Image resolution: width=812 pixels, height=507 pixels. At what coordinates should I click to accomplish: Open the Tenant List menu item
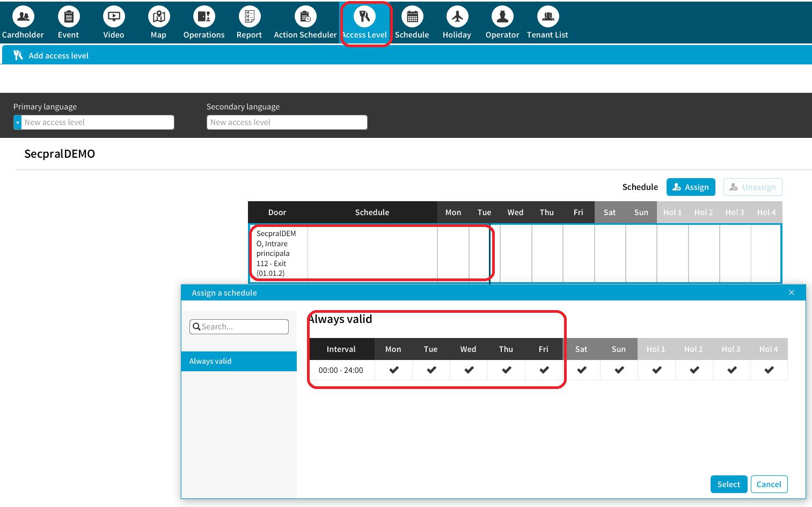coord(547,23)
